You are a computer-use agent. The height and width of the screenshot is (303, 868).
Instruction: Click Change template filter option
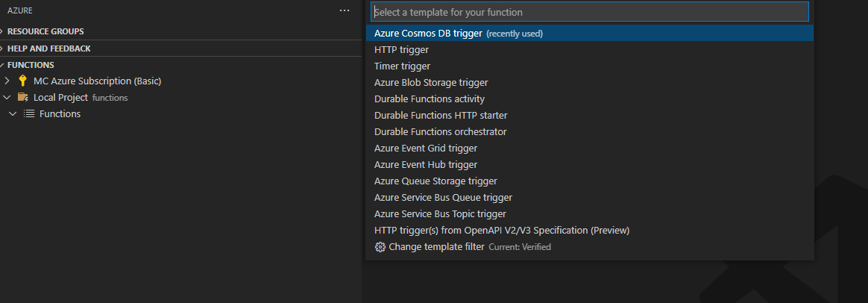(x=436, y=247)
